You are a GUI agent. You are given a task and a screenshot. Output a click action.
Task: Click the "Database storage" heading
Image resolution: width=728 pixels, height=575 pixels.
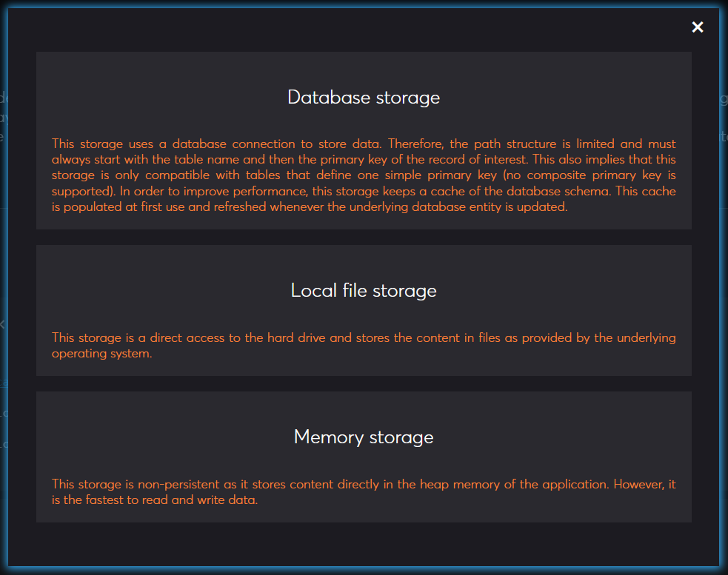tap(364, 98)
